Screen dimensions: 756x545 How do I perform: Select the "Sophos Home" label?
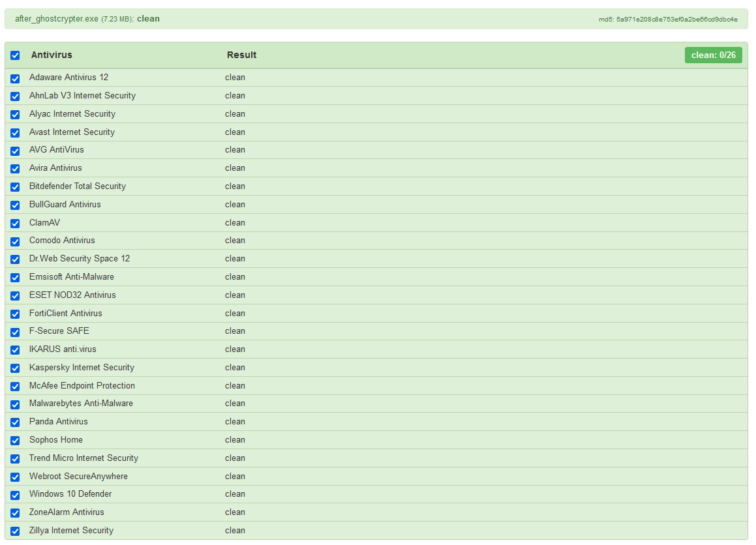tap(56, 440)
